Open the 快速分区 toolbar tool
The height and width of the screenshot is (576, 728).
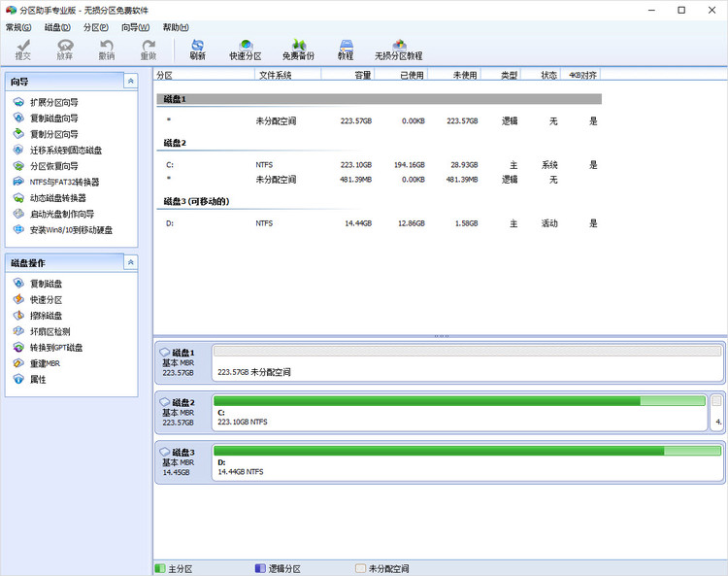[x=246, y=50]
